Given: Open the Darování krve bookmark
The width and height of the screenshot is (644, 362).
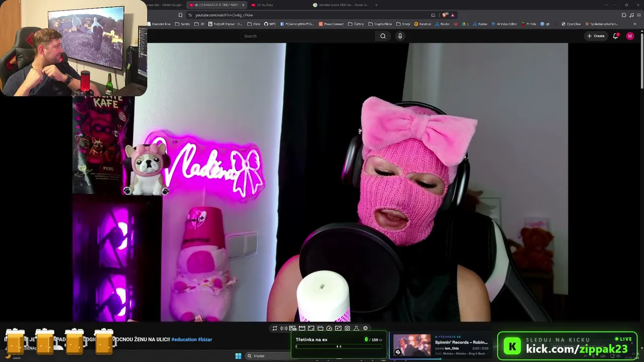Looking at the screenshot, I should [x=160, y=24].
